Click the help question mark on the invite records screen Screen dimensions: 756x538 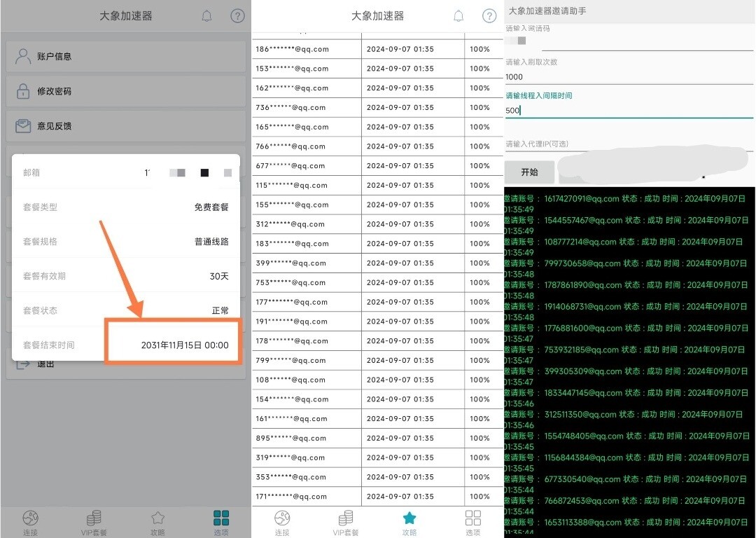489,16
